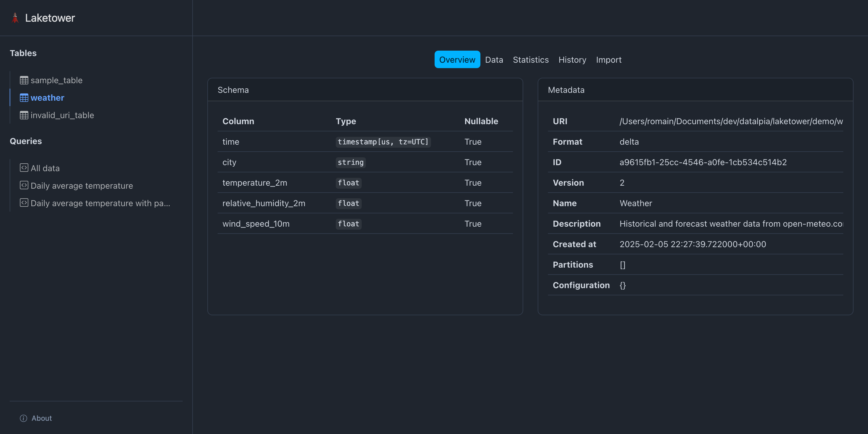Run the All data query

coord(45,168)
